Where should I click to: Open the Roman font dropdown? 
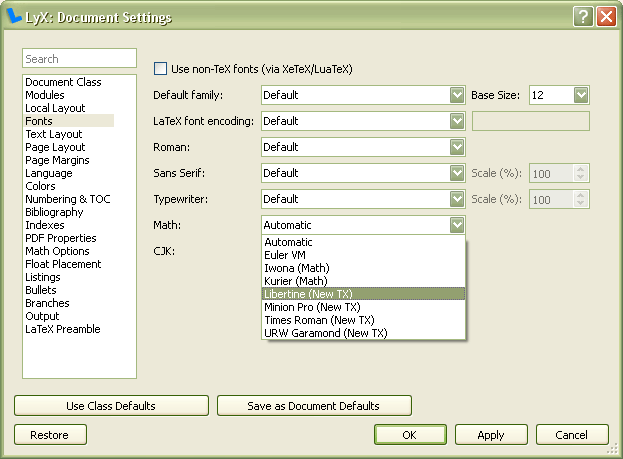click(x=363, y=147)
